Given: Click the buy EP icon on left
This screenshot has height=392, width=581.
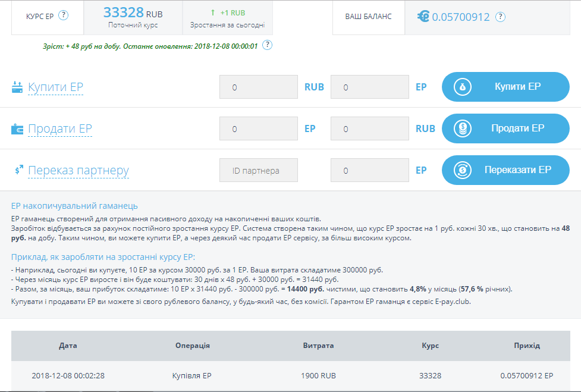Looking at the screenshot, I should [17, 87].
